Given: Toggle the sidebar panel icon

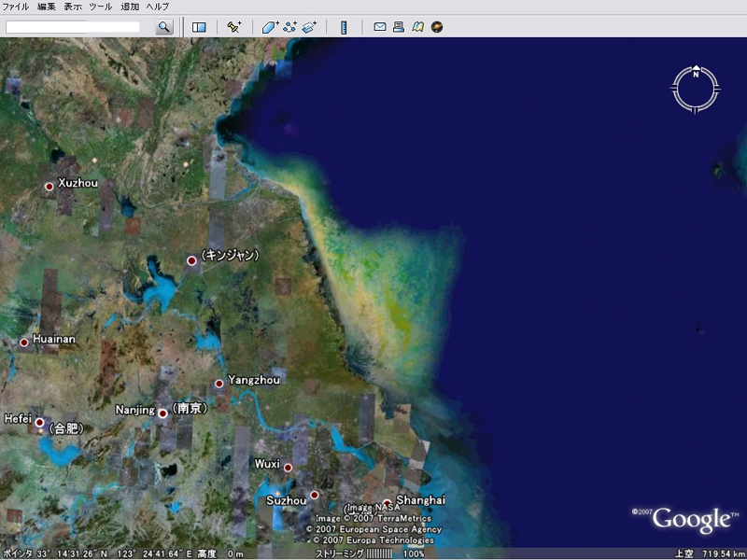Looking at the screenshot, I should (x=199, y=27).
